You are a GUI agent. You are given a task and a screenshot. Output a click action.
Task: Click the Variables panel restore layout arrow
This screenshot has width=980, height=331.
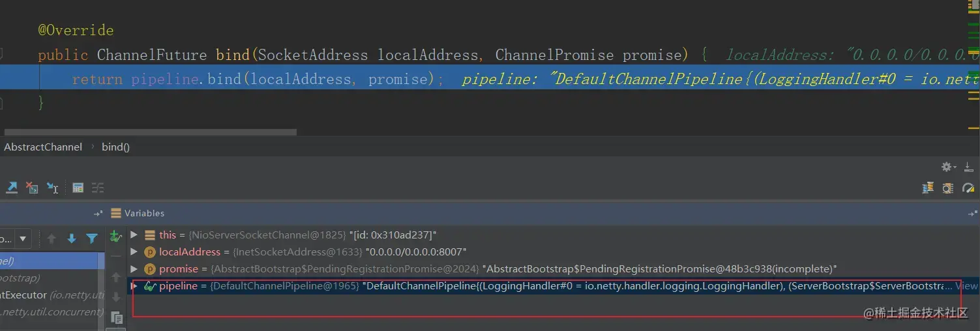click(973, 213)
